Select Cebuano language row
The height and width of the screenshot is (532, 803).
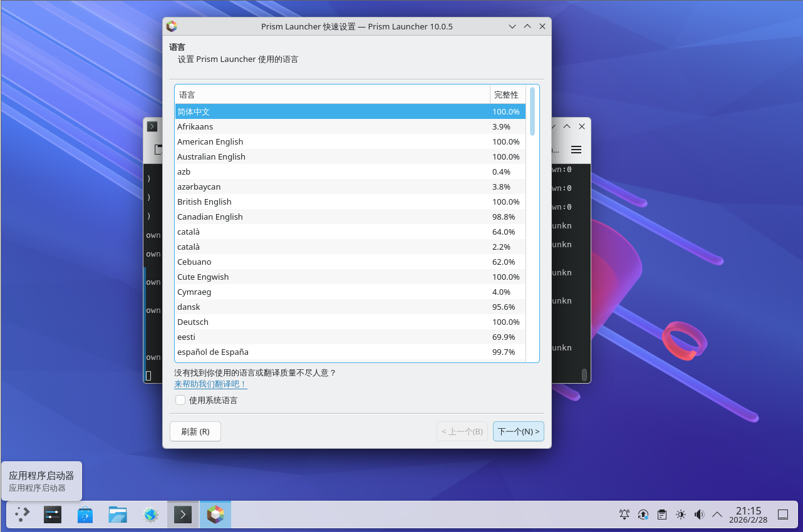coord(350,262)
